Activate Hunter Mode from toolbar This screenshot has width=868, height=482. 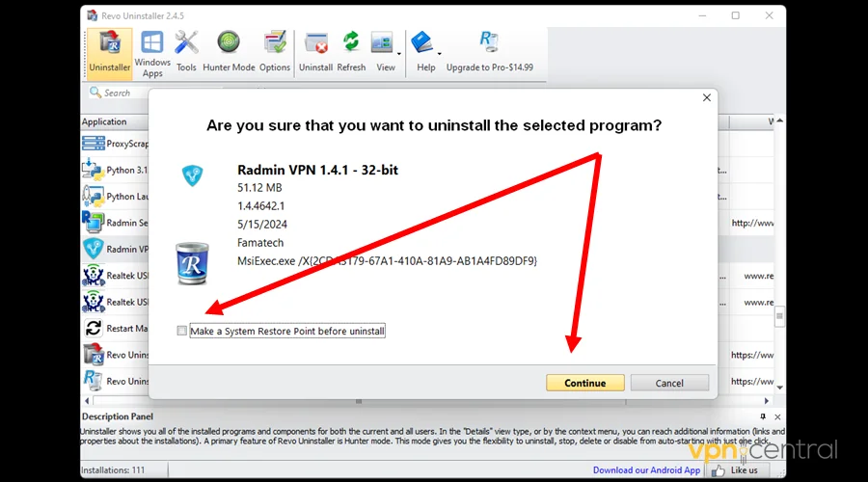pyautogui.click(x=229, y=53)
